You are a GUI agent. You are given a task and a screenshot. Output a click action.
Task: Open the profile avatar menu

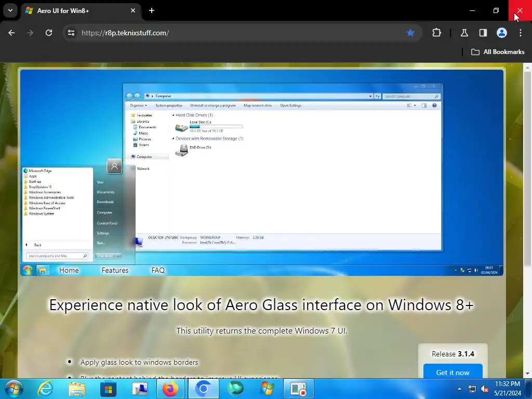coord(502,33)
